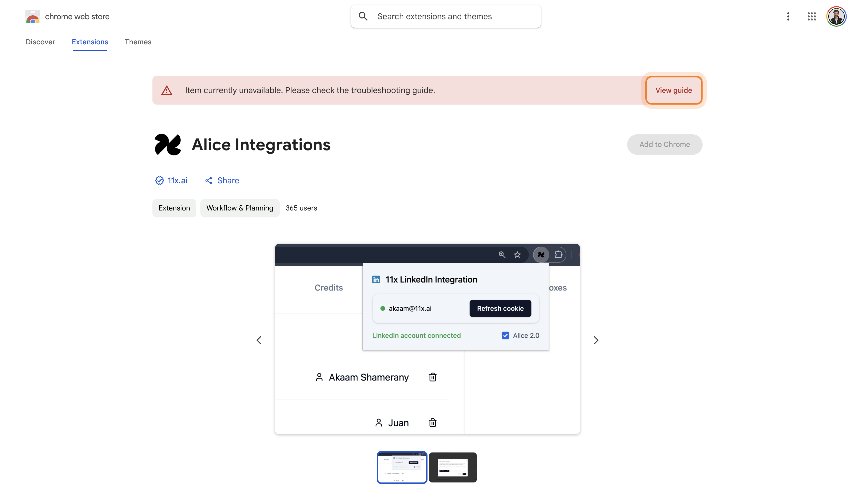
Task: Open the three-dot more options menu
Action: 788,16
